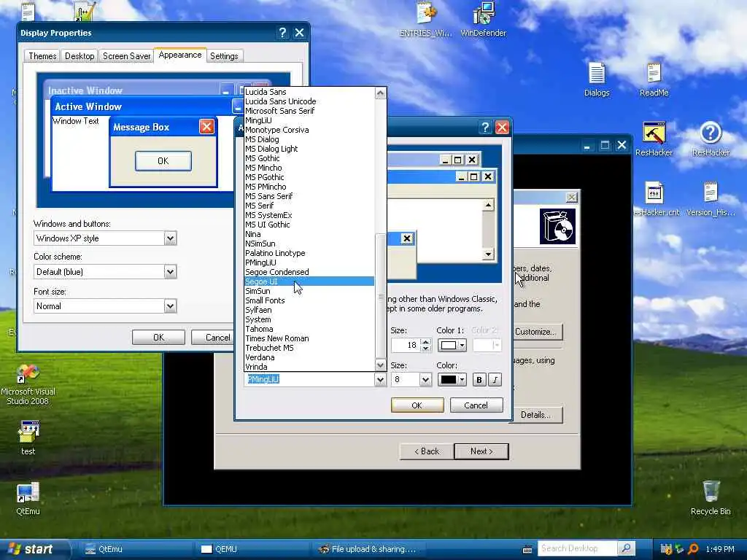Switch to File upload & sharing taskbar item
This screenshot has height=560, width=747.
(x=369, y=549)
